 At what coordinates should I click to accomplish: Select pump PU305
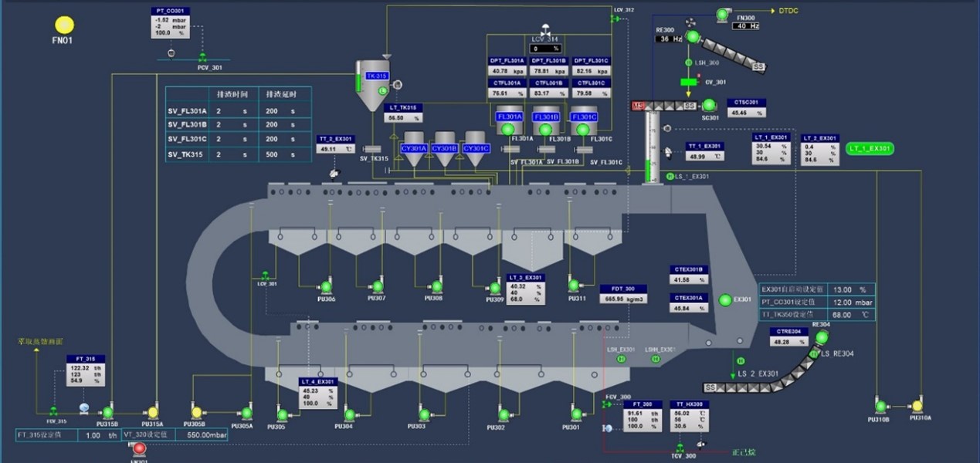281,414
